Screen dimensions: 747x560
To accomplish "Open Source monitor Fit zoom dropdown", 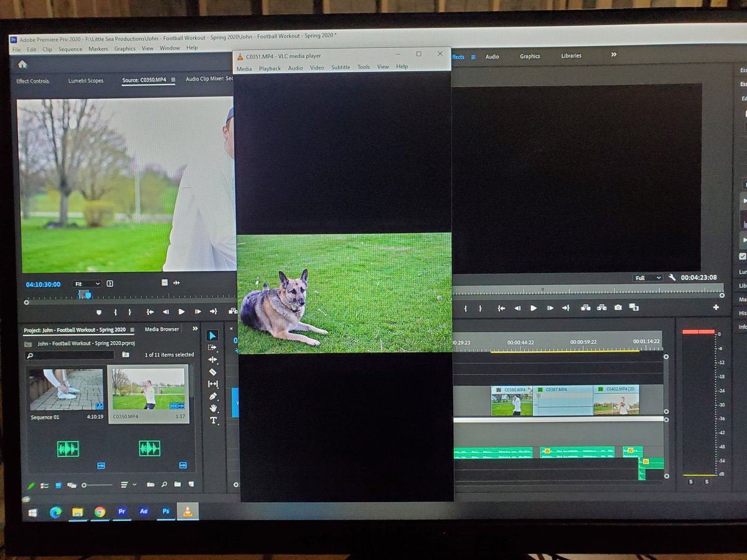I will 87,284.
